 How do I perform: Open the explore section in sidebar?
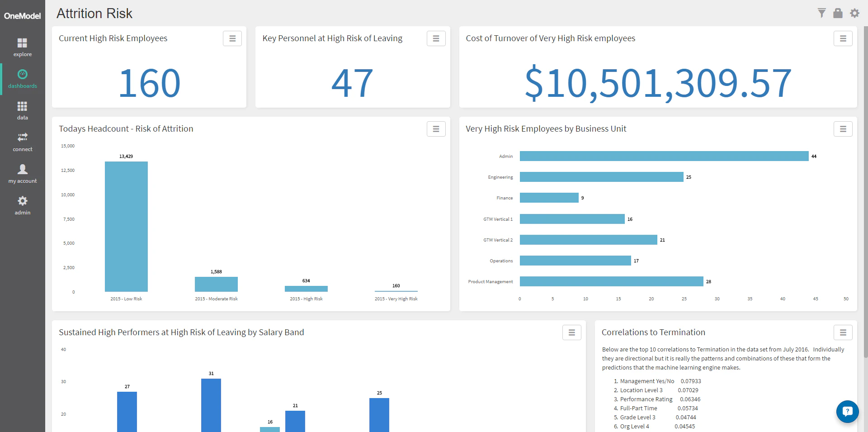tap(22, 47)
